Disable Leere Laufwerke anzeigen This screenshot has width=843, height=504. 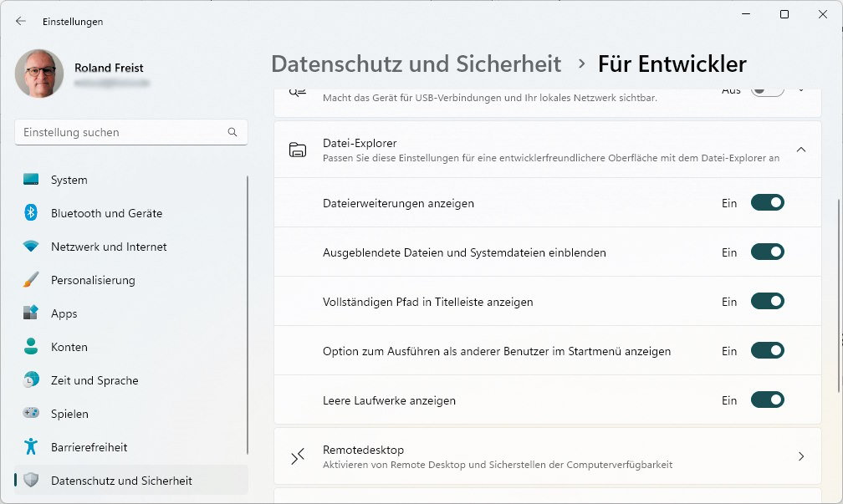(767, 400)
